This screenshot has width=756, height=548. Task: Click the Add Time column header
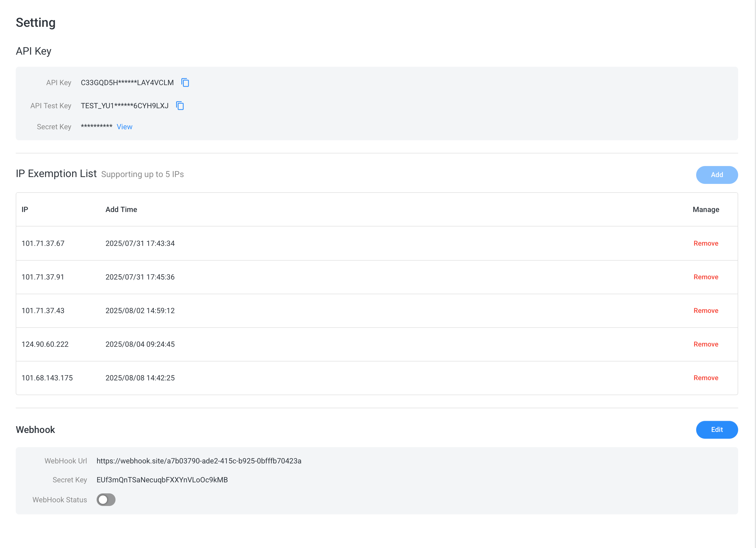(121, 209)
